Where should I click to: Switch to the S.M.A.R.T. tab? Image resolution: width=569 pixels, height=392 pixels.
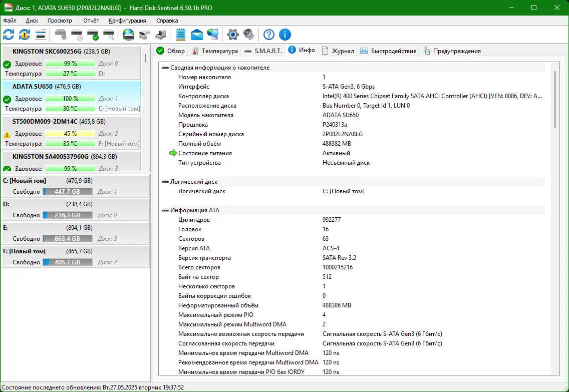(x=263, y=51)
